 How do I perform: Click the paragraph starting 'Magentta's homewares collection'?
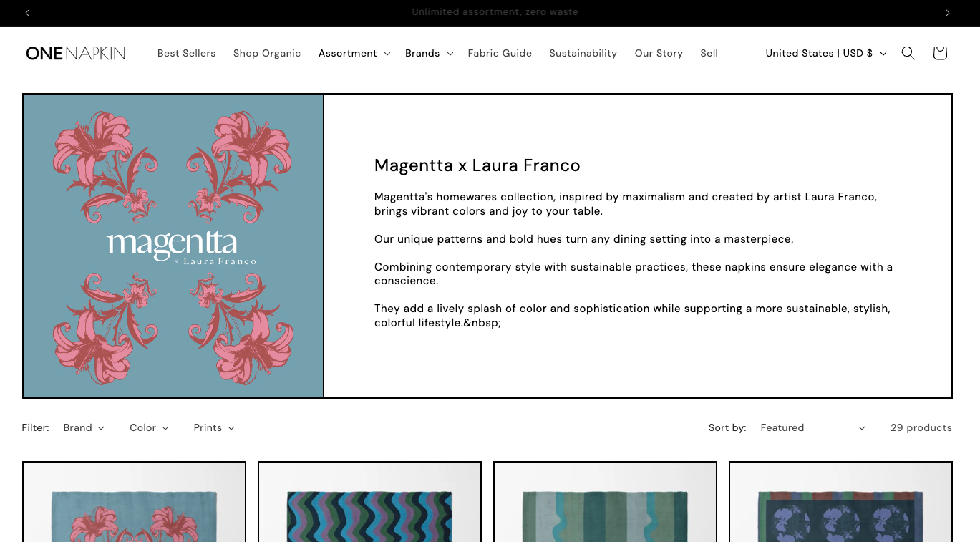(626, 204)
